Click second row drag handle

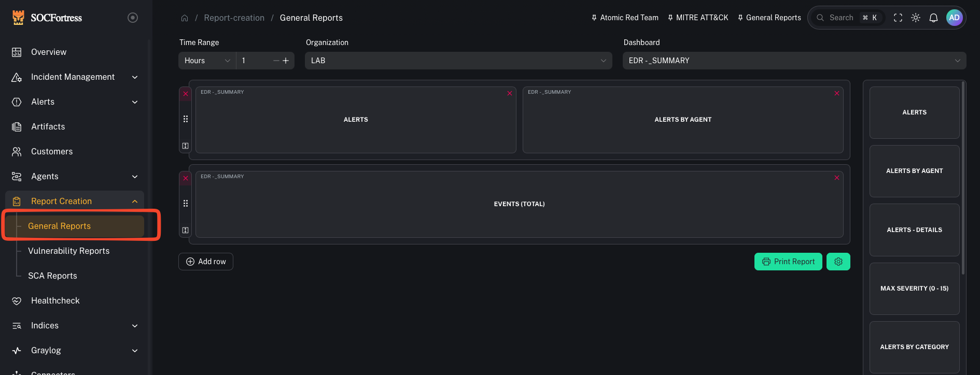[186, 204]
